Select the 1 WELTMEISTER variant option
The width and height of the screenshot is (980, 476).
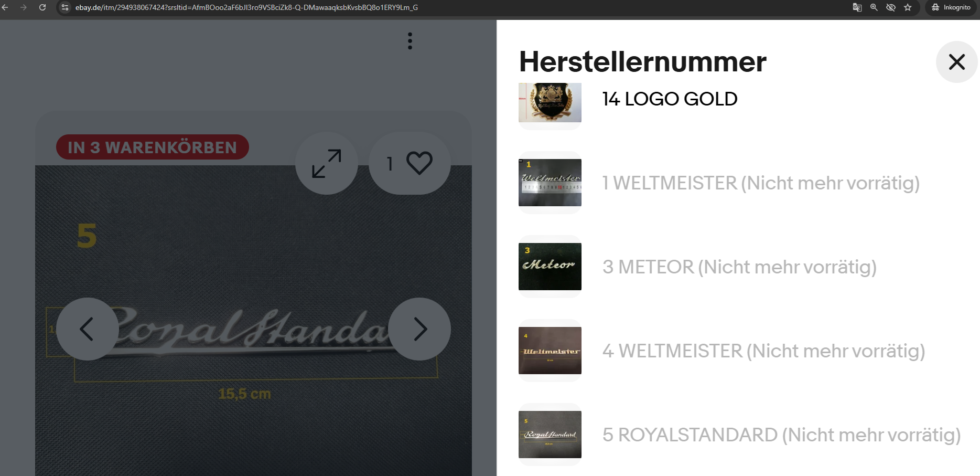tap(761, 183)
